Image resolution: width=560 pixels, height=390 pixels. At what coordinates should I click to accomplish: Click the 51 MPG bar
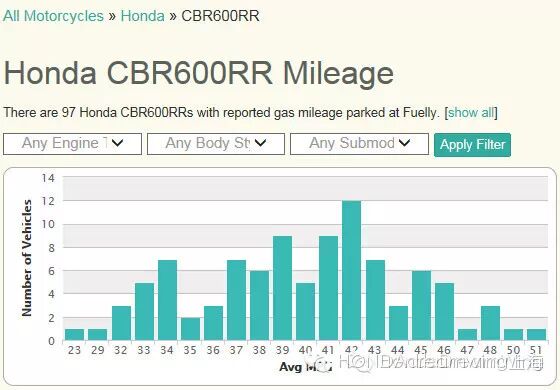[x=536, y=335]
